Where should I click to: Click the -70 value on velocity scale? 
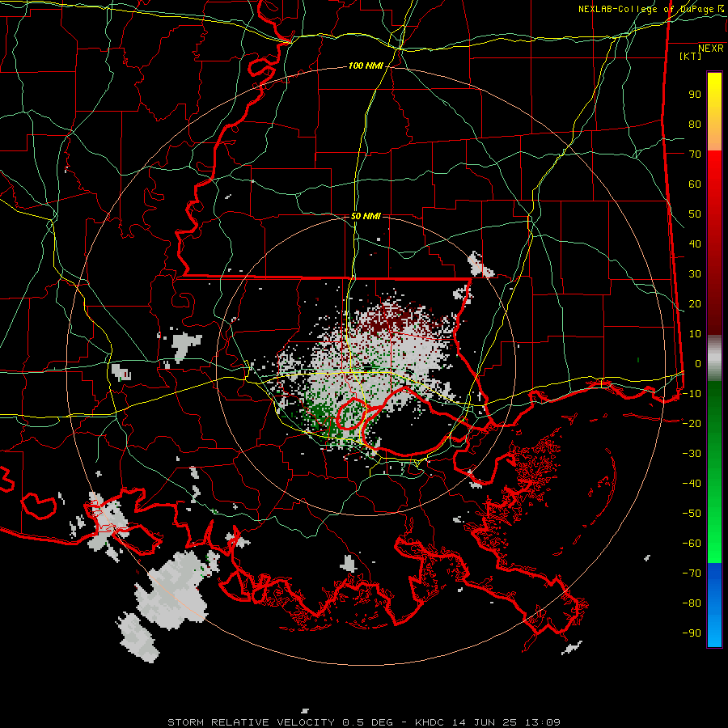(692, 574)
